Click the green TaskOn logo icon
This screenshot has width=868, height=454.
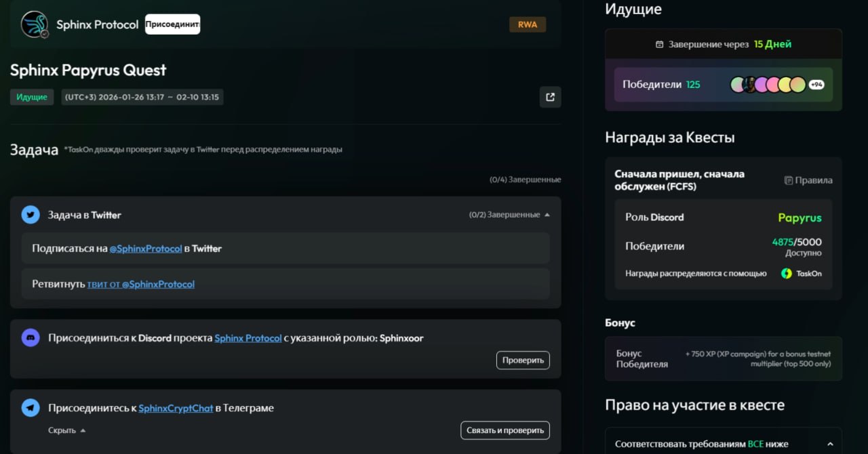click(786, 274)
